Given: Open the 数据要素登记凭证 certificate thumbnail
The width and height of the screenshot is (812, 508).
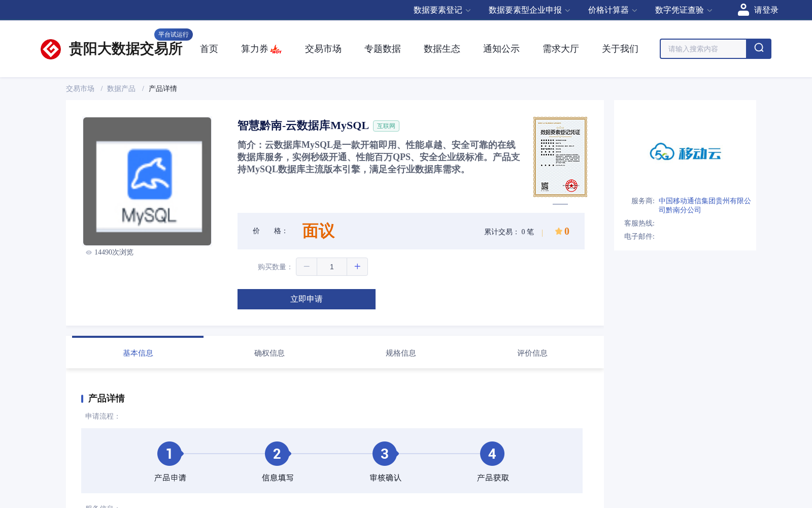Looking at the screenshot, I should coord(560,157).
